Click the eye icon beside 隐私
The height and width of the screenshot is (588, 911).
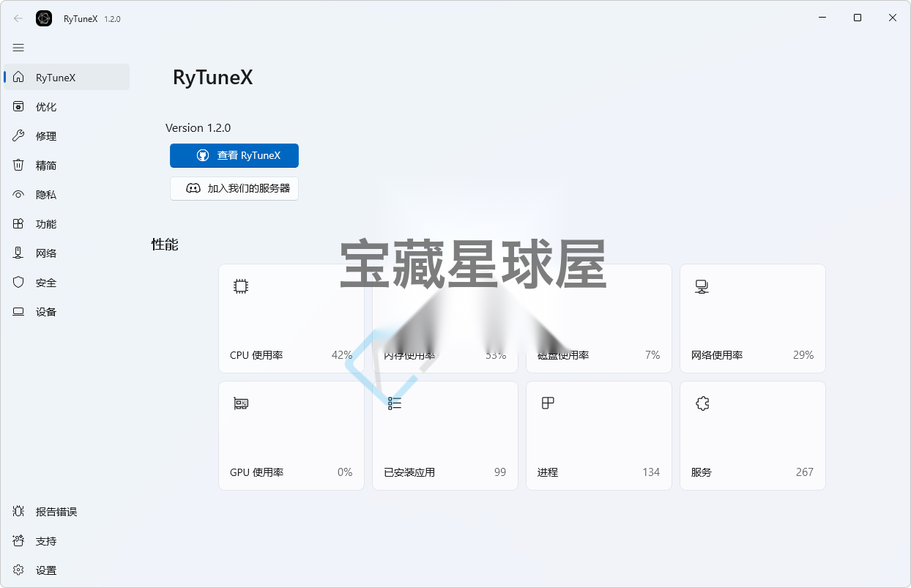pyautogui.click(x=18, y=194)
